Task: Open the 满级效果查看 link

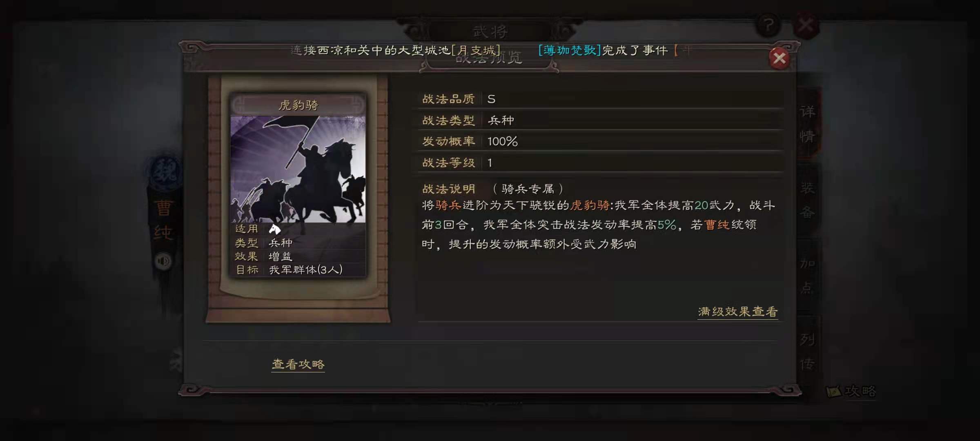Action: pyautogui.click(x=737, y=312)
